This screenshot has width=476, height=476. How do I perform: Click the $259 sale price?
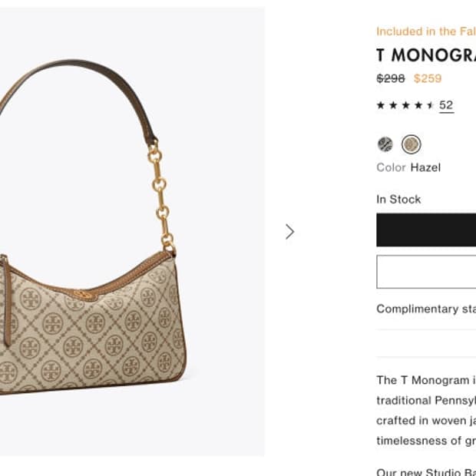428,78
